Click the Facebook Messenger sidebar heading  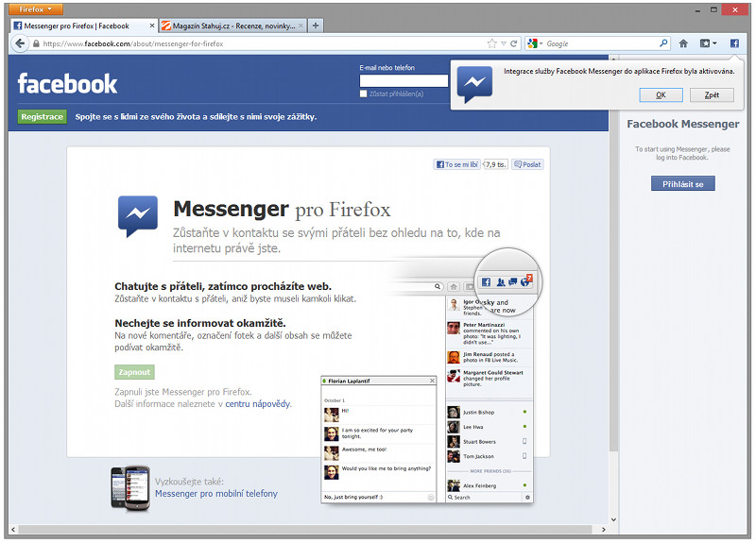tap(682, 124)
